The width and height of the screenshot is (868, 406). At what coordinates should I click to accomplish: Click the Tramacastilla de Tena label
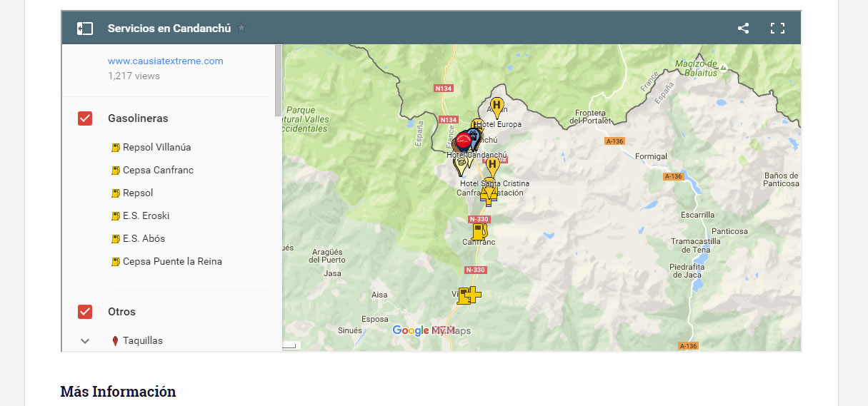[697, 245]
